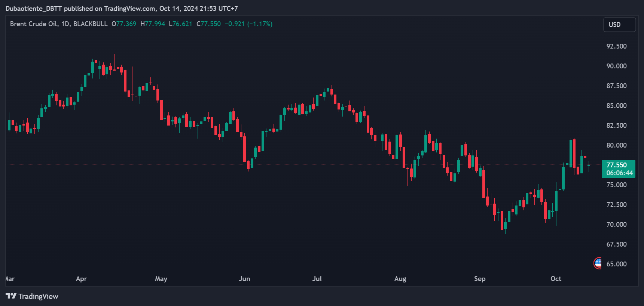
Task: Click the 87.500 price axis label
Action: 616,86
